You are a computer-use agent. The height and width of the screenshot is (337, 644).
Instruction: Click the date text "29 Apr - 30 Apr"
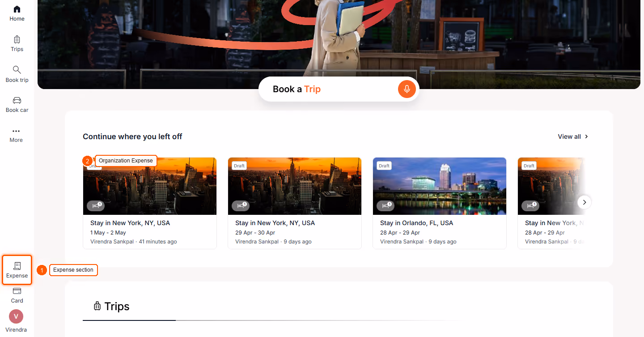click(255, 233)
